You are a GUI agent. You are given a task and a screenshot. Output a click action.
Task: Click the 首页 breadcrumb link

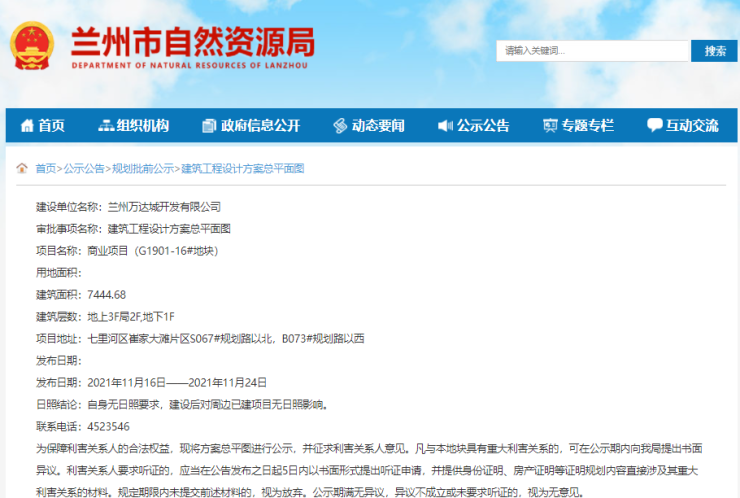coord(46,169)
